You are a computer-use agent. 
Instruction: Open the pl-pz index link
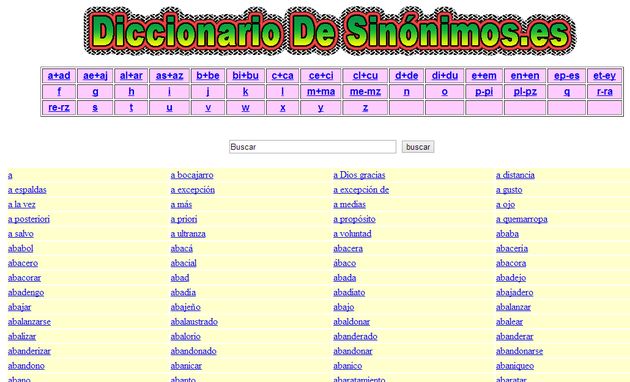(525, 92)
